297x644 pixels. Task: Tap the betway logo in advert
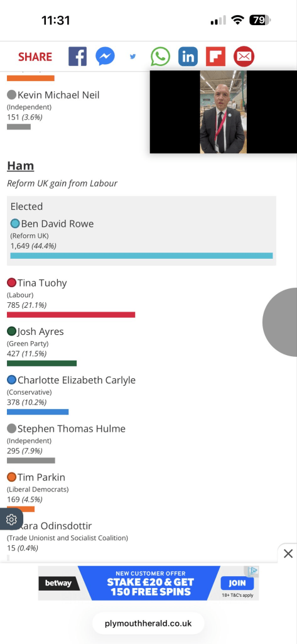tap(58, 583)
